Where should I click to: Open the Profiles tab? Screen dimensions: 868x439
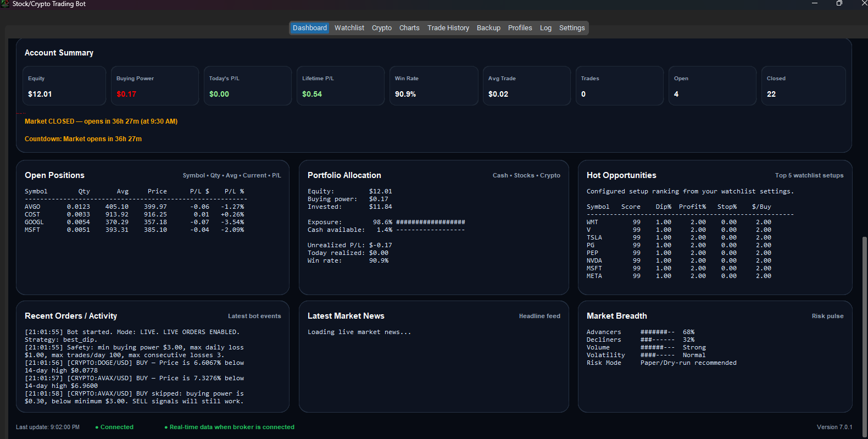coord(520,28)
